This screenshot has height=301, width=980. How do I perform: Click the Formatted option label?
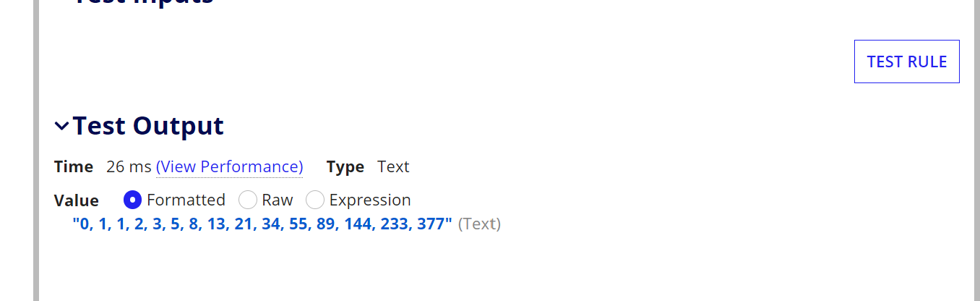[186, 200]
